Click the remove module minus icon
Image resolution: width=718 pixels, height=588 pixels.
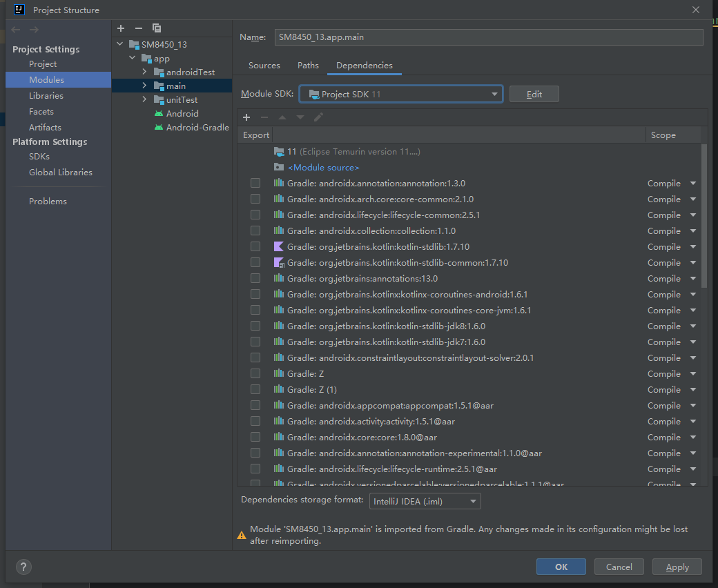tap(139, 28)
